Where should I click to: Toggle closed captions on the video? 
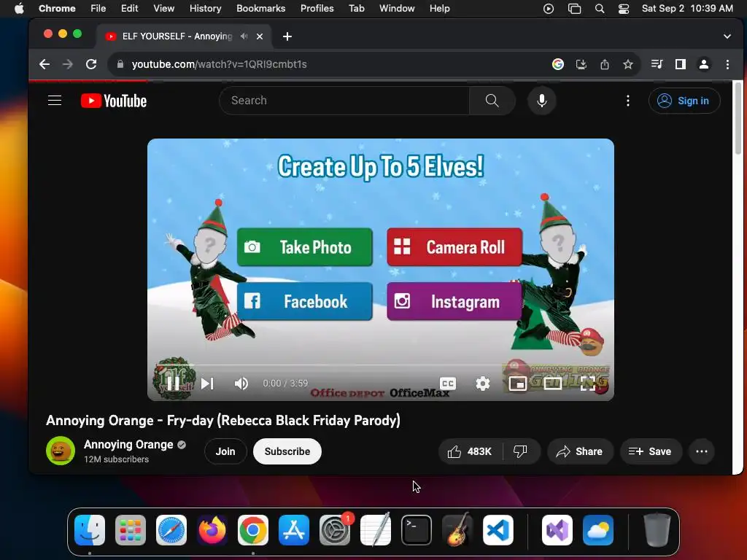click(x=448, y=384)
